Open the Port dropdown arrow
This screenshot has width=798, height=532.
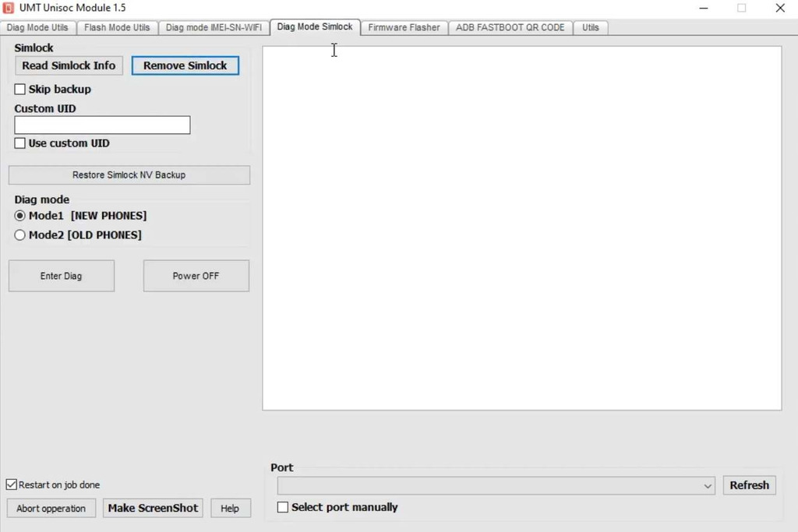coord(708,486)
